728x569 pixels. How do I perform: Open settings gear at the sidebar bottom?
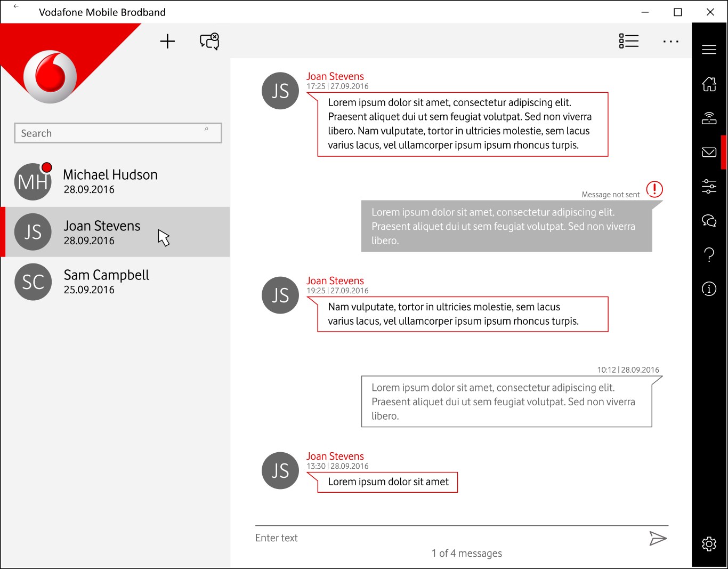point(709,543)
